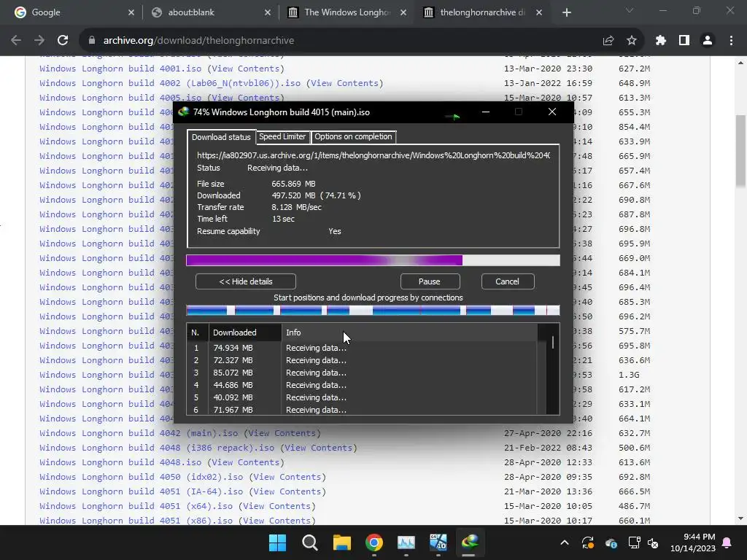
Task: Close The Windows Longhorn tab
Action: tap(403, 12)
